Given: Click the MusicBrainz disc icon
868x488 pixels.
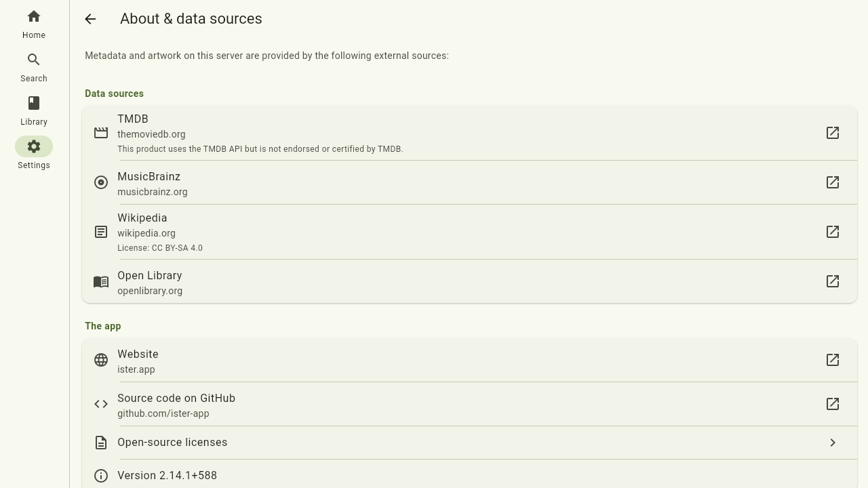Looking at the screenshot, I should [101, 182].
